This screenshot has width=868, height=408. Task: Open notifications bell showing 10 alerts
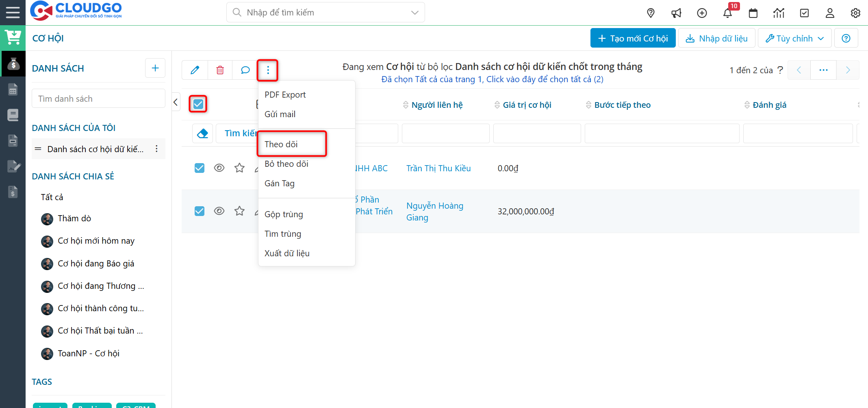(727, 13)
